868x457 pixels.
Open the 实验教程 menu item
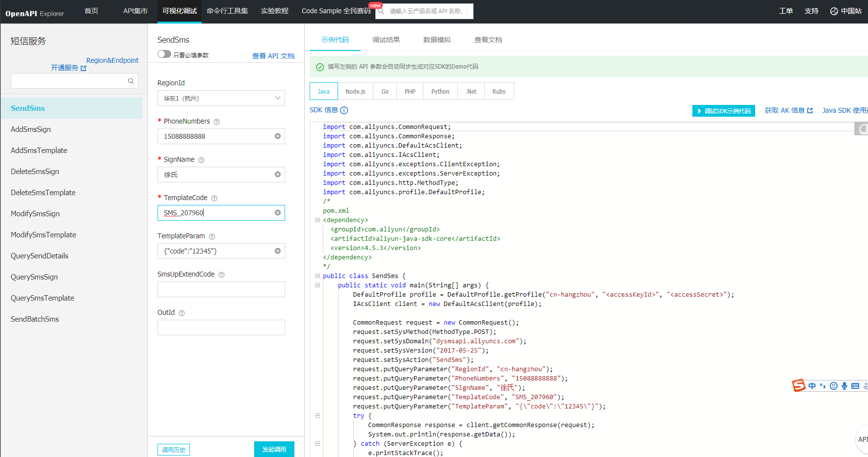275,11
